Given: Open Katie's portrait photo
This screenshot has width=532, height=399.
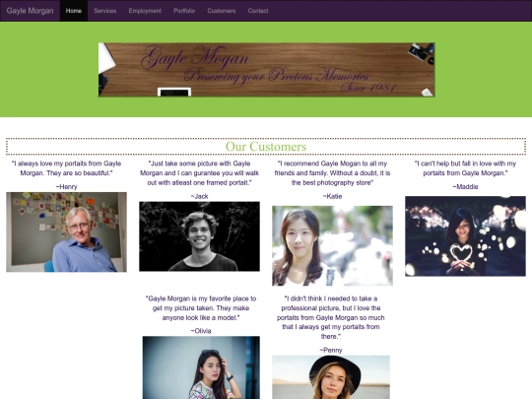Looking at the screenshot, I should point(333,245).
